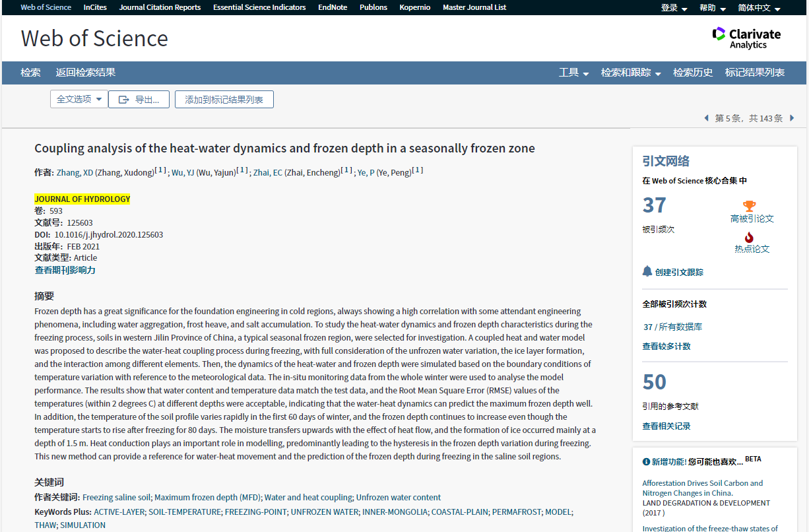809x532 pixels.
Task: Go to Search History
Action: coord(693,73)
